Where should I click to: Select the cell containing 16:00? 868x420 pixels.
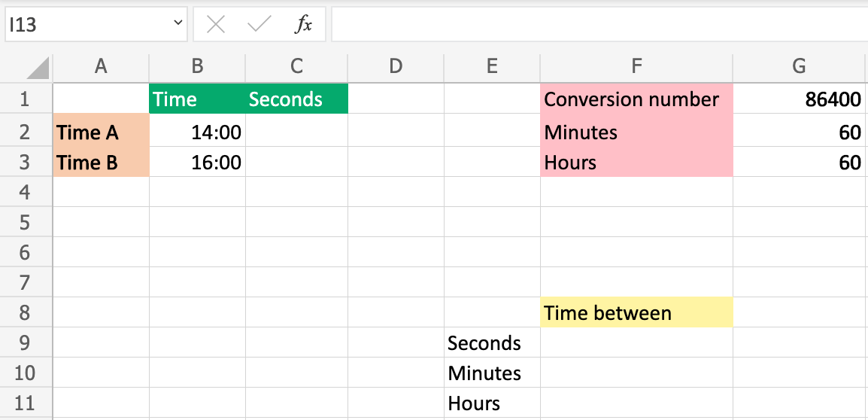click(197, 163)
